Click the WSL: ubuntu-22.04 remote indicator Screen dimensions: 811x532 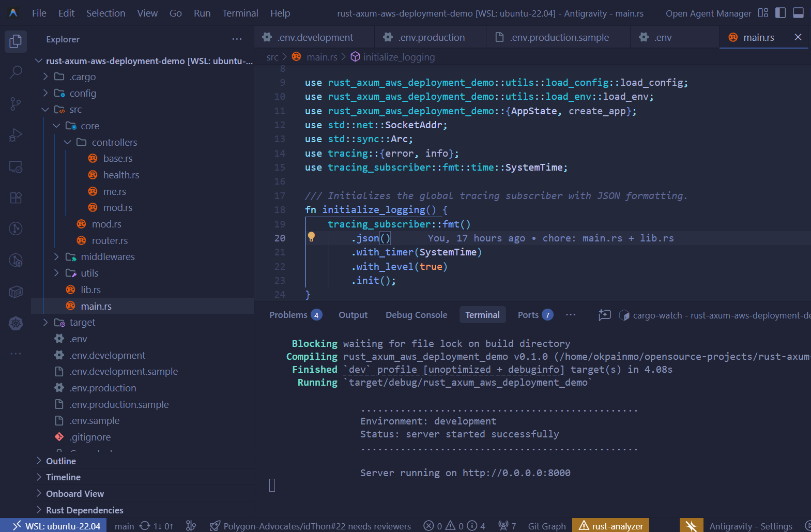(x=54, y=526)
